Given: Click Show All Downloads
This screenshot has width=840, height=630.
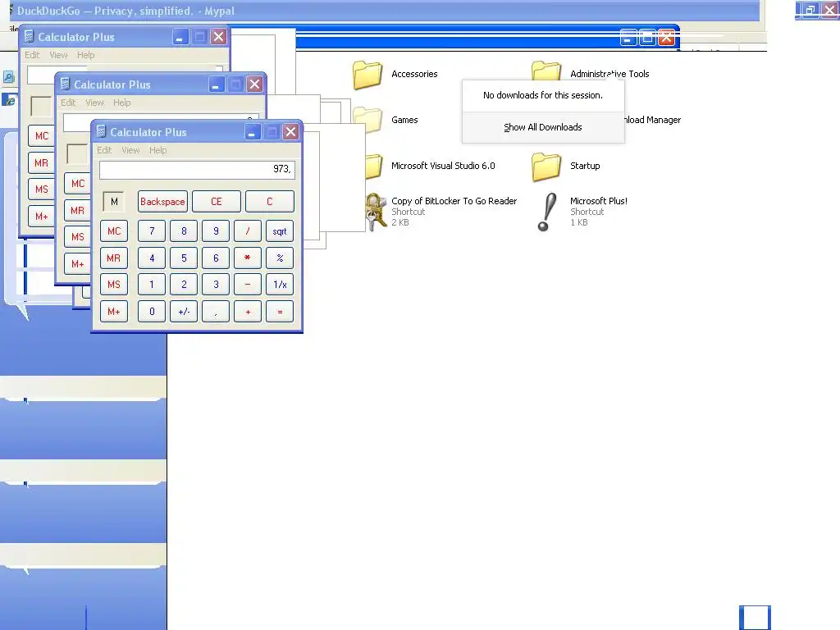Looking at the screenshot, I should point(543,127).
